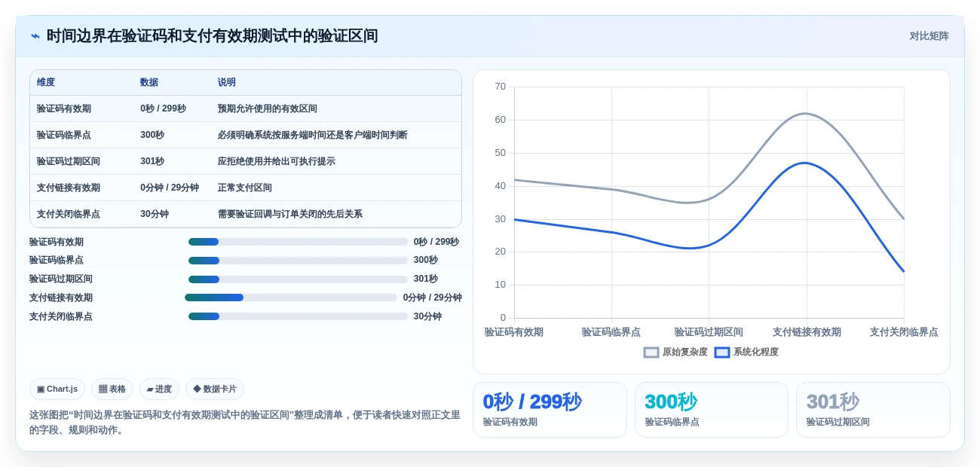Click the 验证码有效期 chart axis label

point(514,332)
